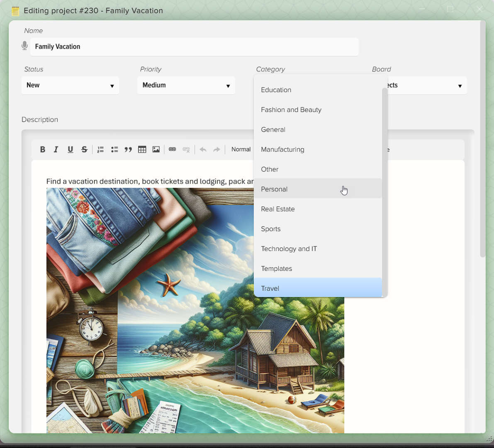Screen dimensions: 494x448
Task: Click the Name input field
Action: [x=195, y=46]
